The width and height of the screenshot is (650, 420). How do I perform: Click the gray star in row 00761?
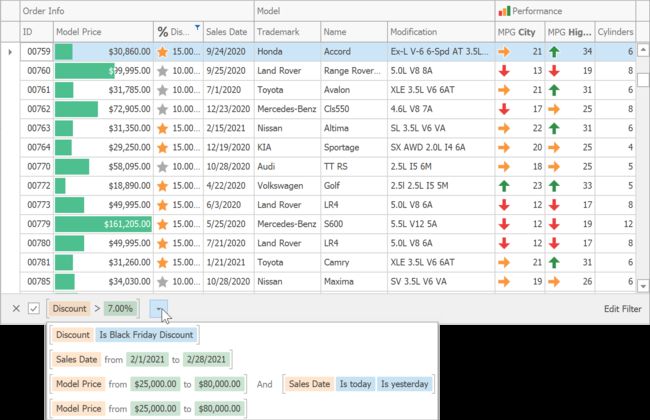click(x=162, y=90)
